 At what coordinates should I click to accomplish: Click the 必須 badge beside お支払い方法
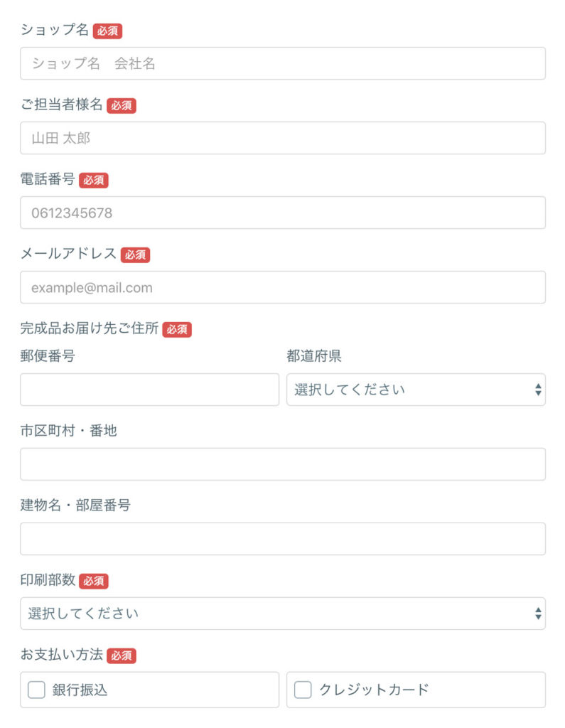click(122, 655)
